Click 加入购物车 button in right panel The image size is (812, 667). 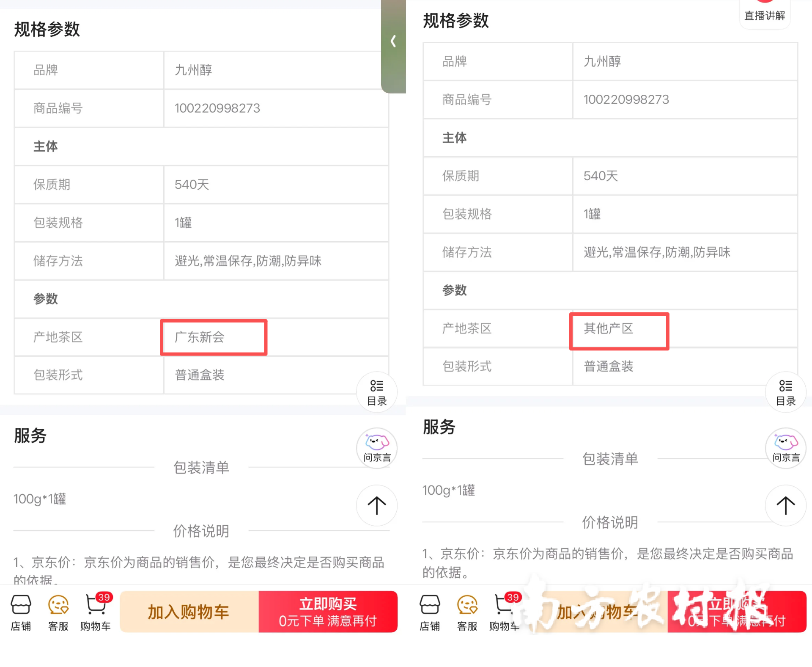[598, 612]
